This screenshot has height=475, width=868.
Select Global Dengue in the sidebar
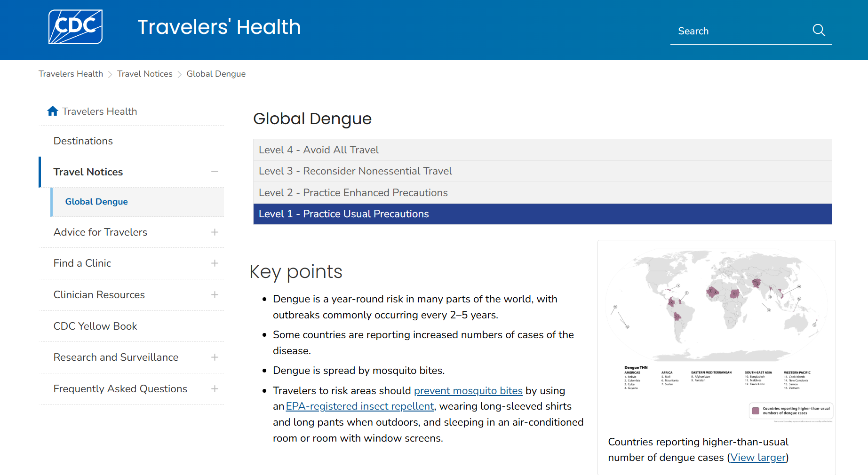coord(96,202)
